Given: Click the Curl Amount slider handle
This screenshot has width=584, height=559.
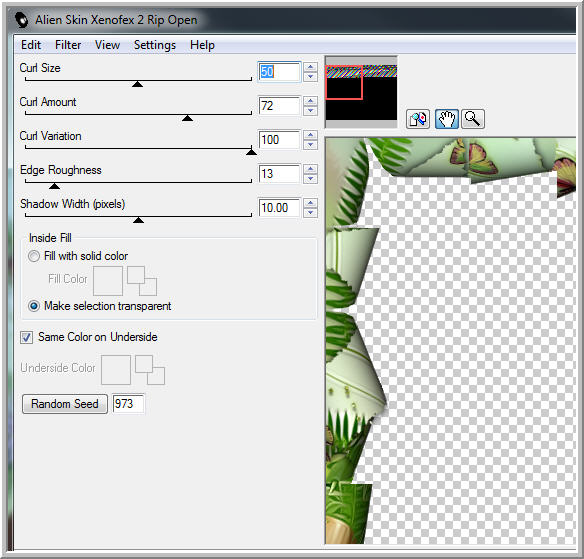Looking at the screenshot, I should pyautogui.click(x=187, y=118).
